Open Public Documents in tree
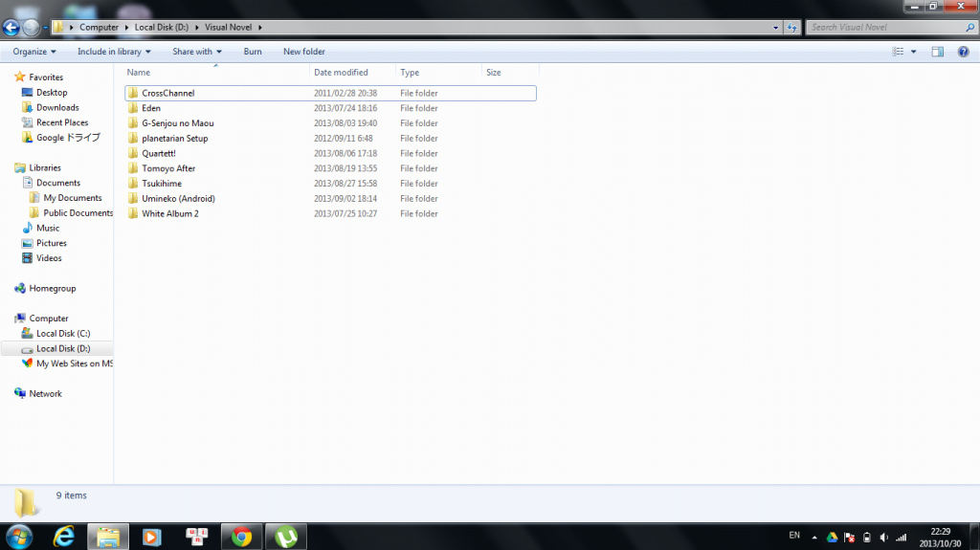 point(78,212)
